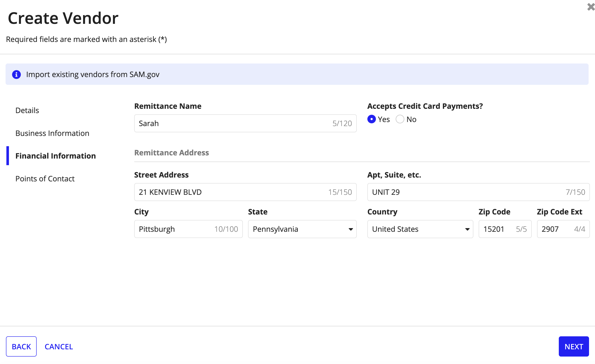Close the Create Vendor dialog
The image size is (595, 364).
pyautogui.click(x=591, y=7)
